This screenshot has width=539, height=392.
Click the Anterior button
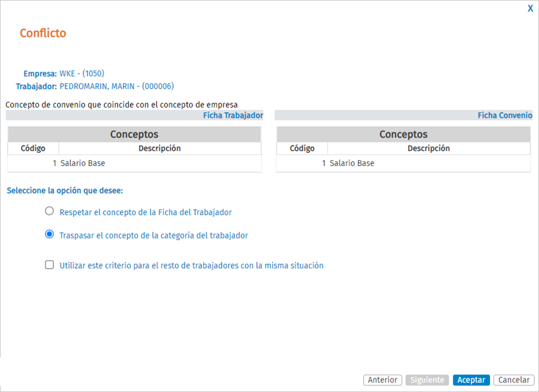pyautogui.click(x=382, y=380)
